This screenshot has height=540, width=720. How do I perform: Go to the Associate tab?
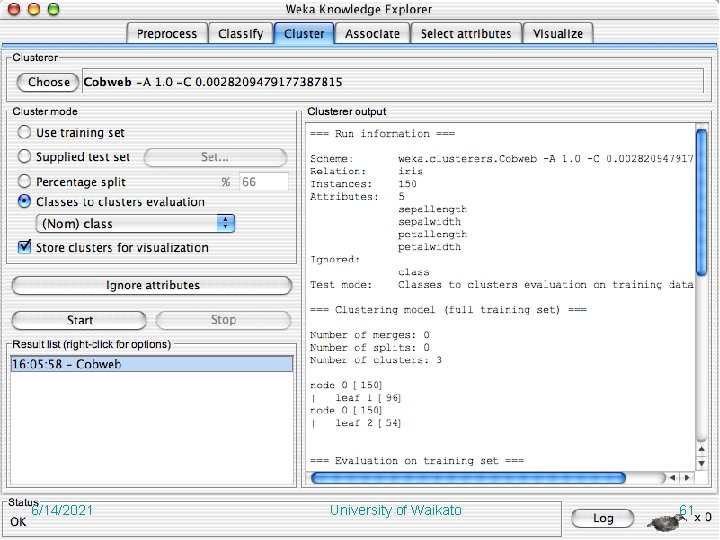tap(372, 34)
